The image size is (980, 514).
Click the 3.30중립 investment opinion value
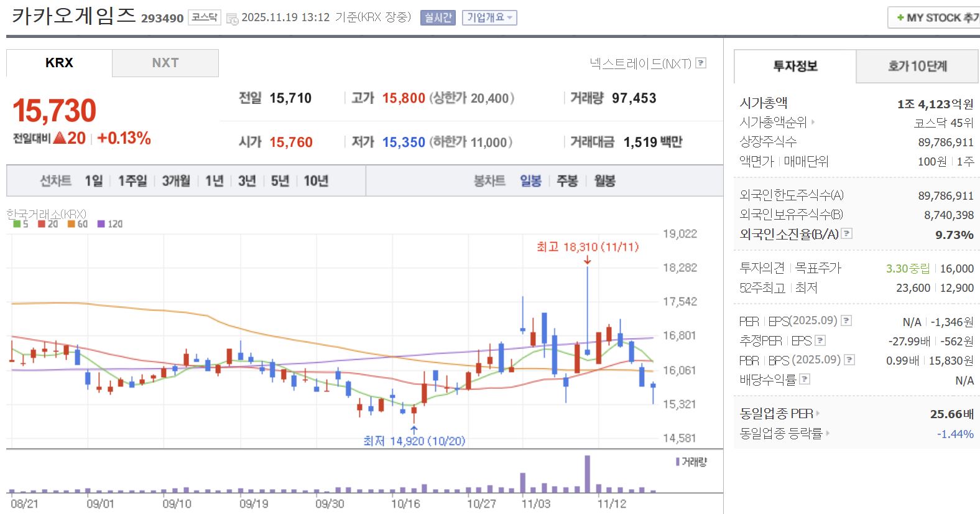click(908, 268)
